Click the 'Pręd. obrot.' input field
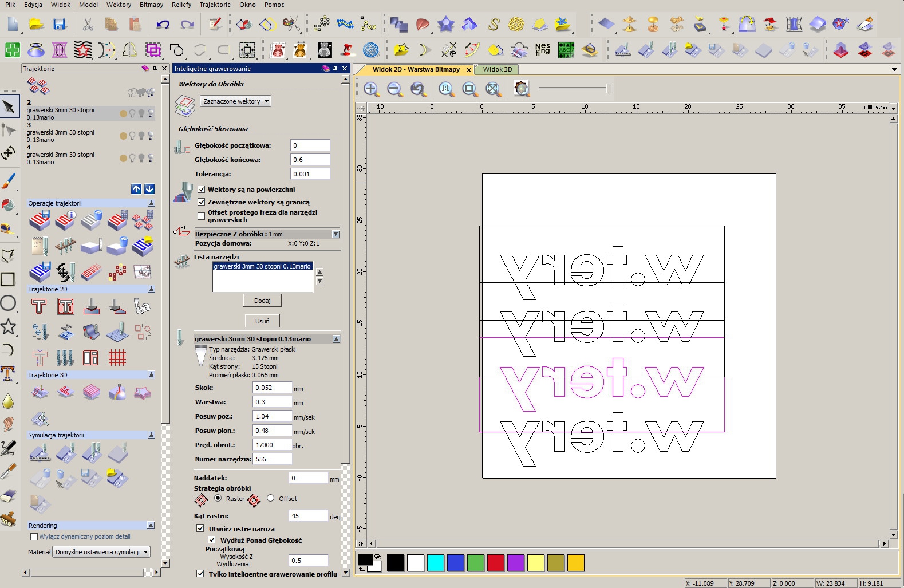Screen dimensions: 904x588 pyautogui.click(x=272, y=445)
